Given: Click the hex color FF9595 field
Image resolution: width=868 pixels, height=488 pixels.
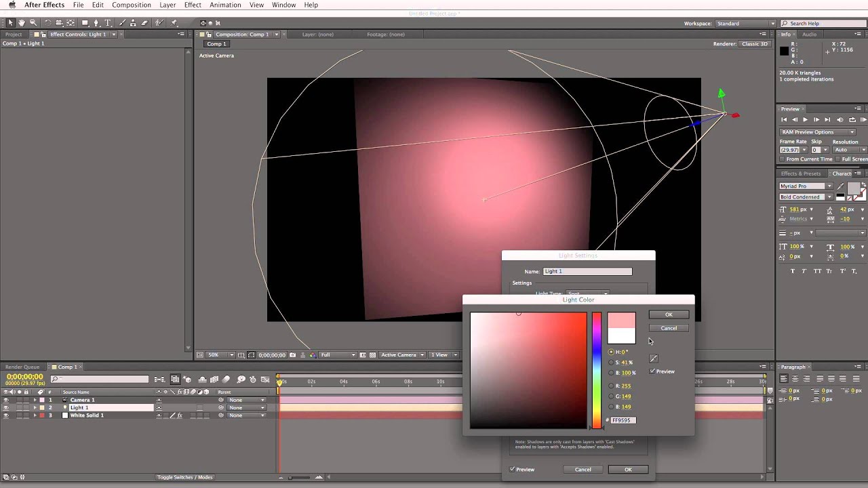Looking at the screenshot, I should click(x=623, y=420).
